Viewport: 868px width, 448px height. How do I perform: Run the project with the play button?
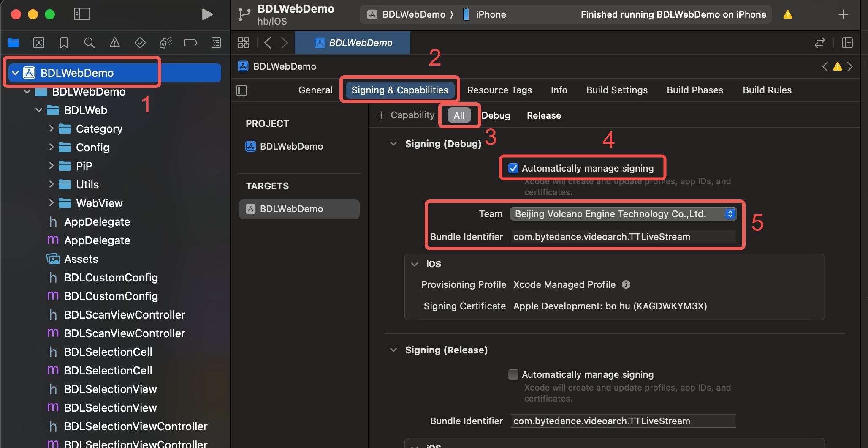coord(207,14)
